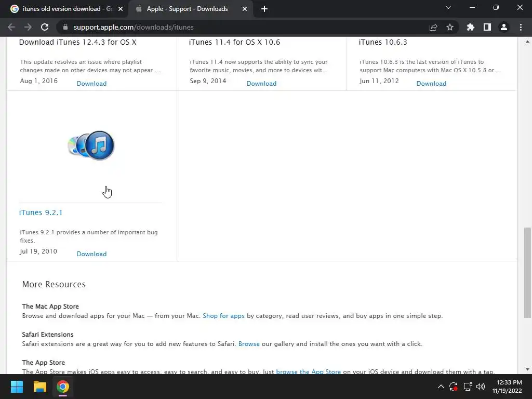Viewport: 532px width, 399px height.
Task: Open network settings from the tray
Action: [x=468, y=387]
